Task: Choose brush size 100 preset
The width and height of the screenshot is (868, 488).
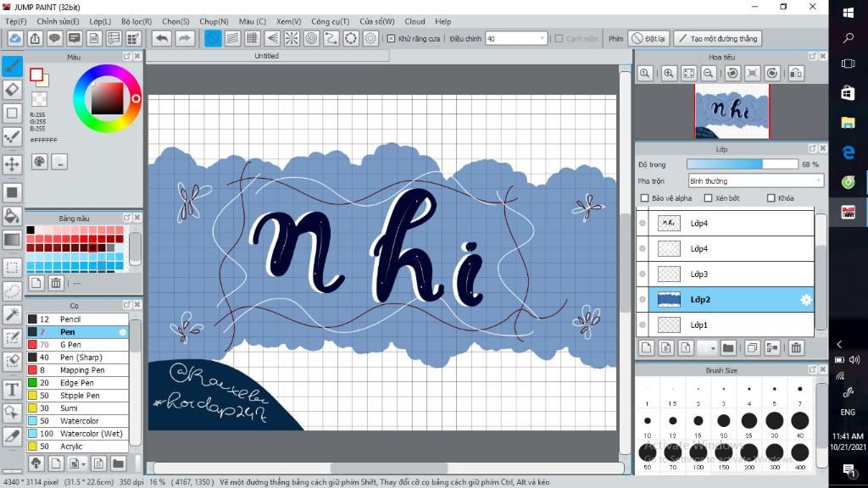Action: click(x=698, y=454)
